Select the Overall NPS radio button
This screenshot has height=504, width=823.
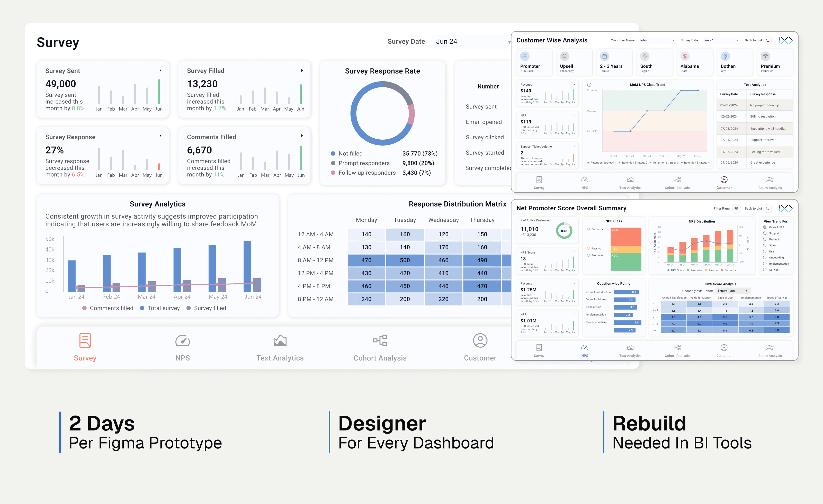pos(765,227)
